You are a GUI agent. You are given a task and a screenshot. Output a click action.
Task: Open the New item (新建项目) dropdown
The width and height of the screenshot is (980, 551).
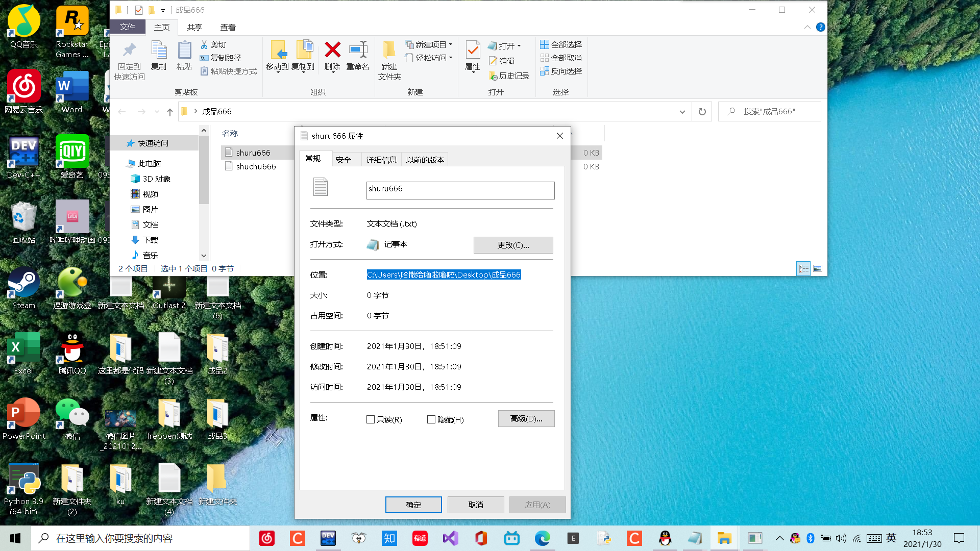(x=451, y=44)
